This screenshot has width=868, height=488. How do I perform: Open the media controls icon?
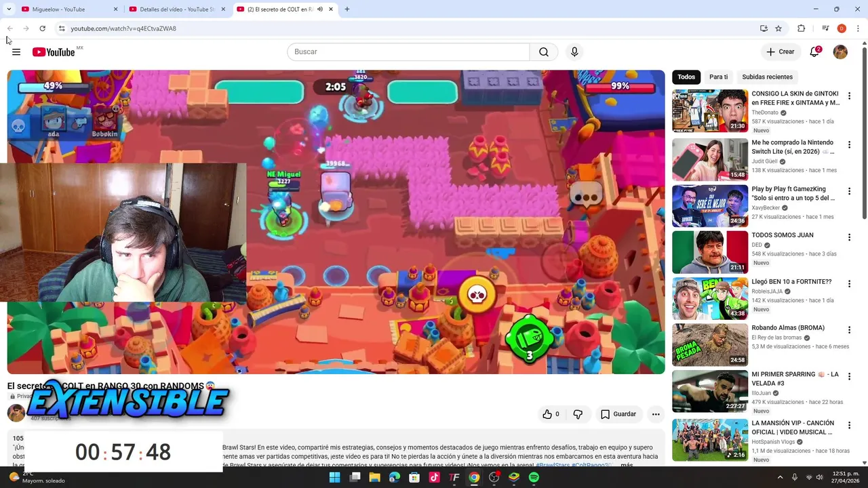coord(825,28)
